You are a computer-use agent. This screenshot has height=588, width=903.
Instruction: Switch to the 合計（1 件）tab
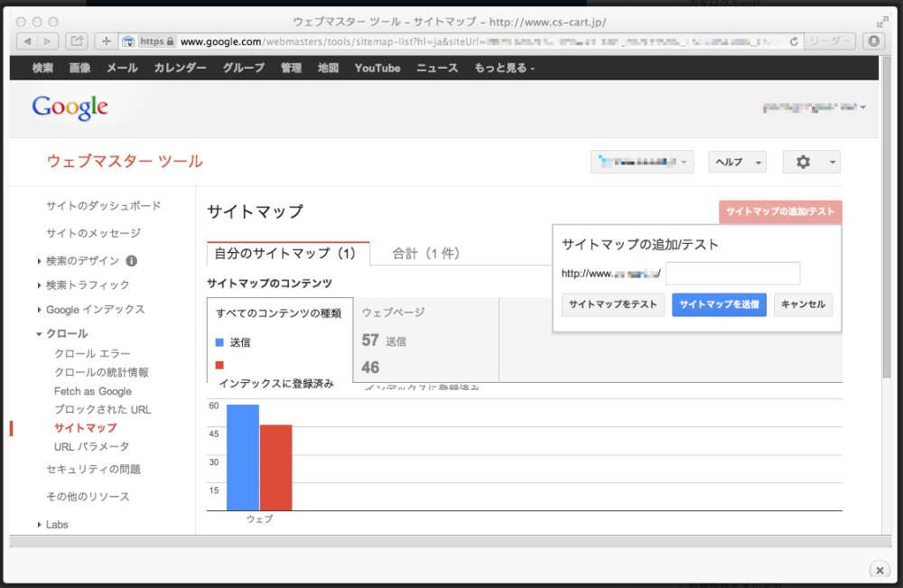426,254
